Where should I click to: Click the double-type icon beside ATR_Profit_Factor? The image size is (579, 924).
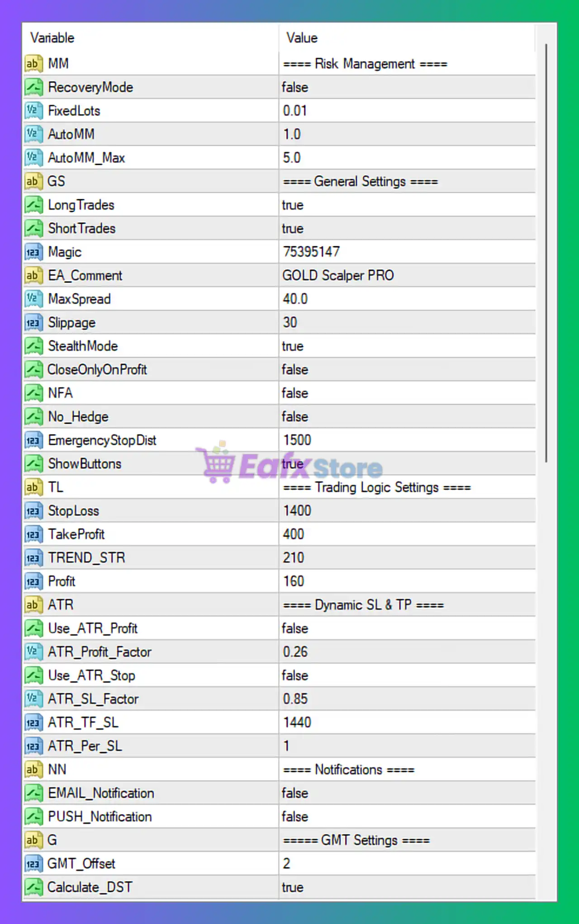pyautogui.click(x=33, y=652)
